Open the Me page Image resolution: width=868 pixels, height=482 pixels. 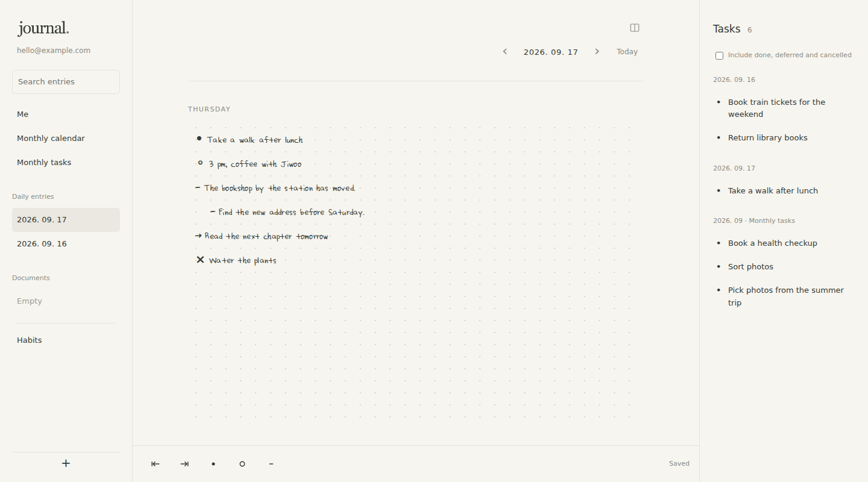66,114
